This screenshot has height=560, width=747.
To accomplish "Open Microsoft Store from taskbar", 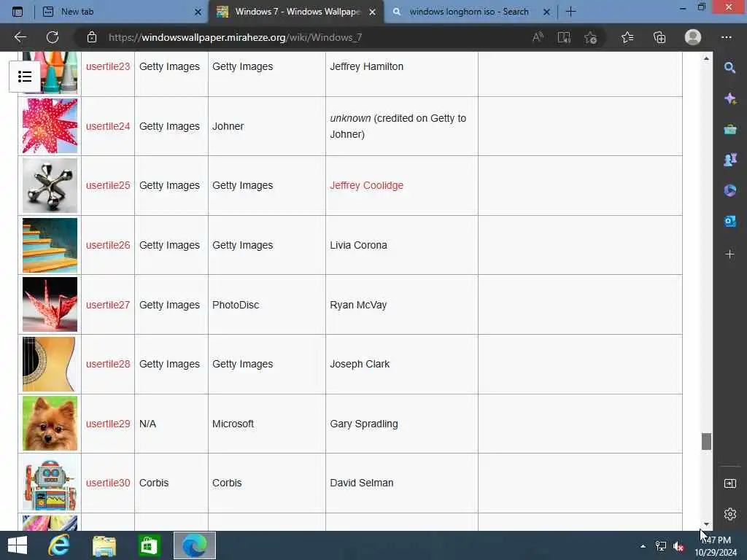I will click(x=149, y=545).
